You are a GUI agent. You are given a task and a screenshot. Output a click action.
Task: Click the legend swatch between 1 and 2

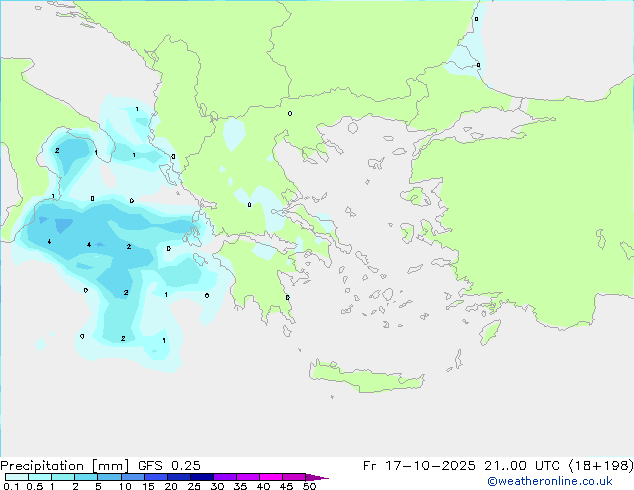pyautogui.click(x=63, y=477)
